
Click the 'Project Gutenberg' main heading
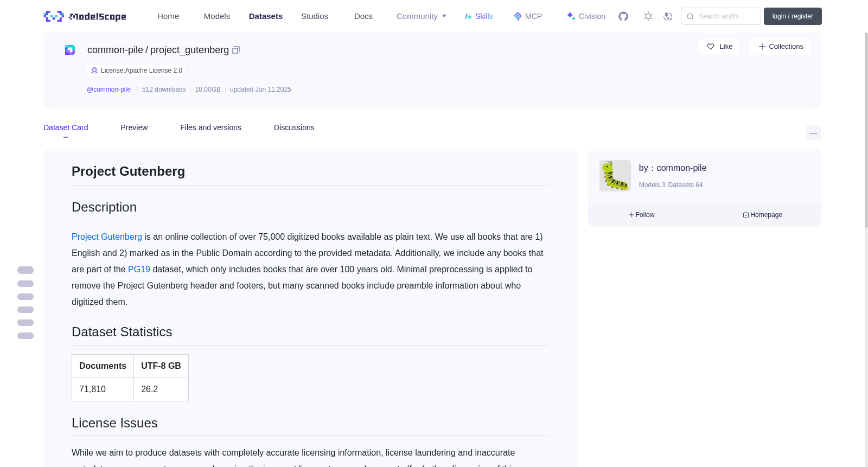[x=129, y=171]
